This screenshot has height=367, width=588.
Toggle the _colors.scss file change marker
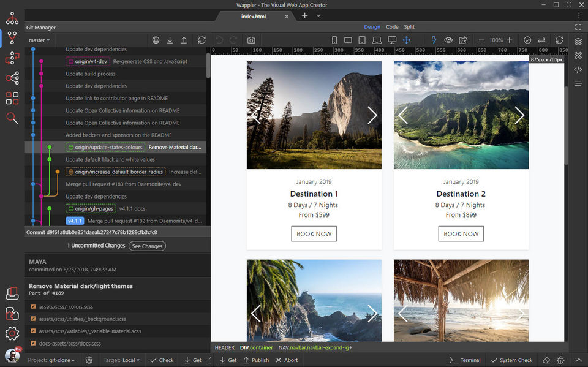[34, 306]
